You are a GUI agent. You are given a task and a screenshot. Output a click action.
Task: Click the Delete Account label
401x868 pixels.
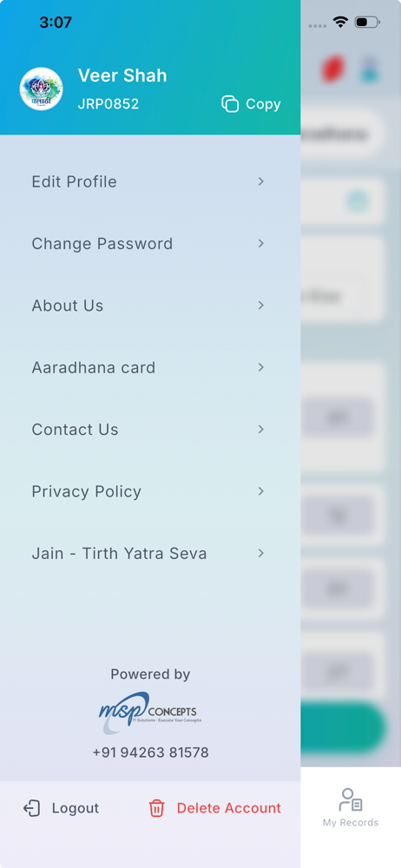click(x=229, y=808)
